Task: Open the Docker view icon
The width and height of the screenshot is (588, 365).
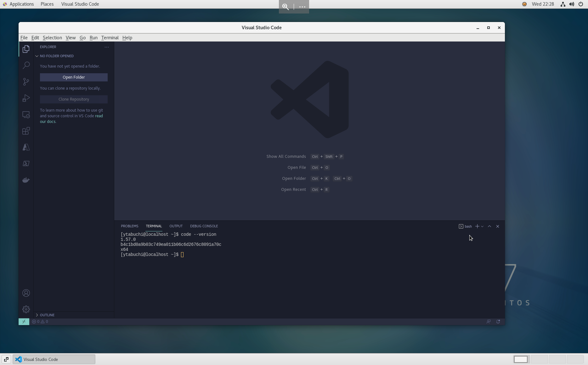Action: (26, 180)
